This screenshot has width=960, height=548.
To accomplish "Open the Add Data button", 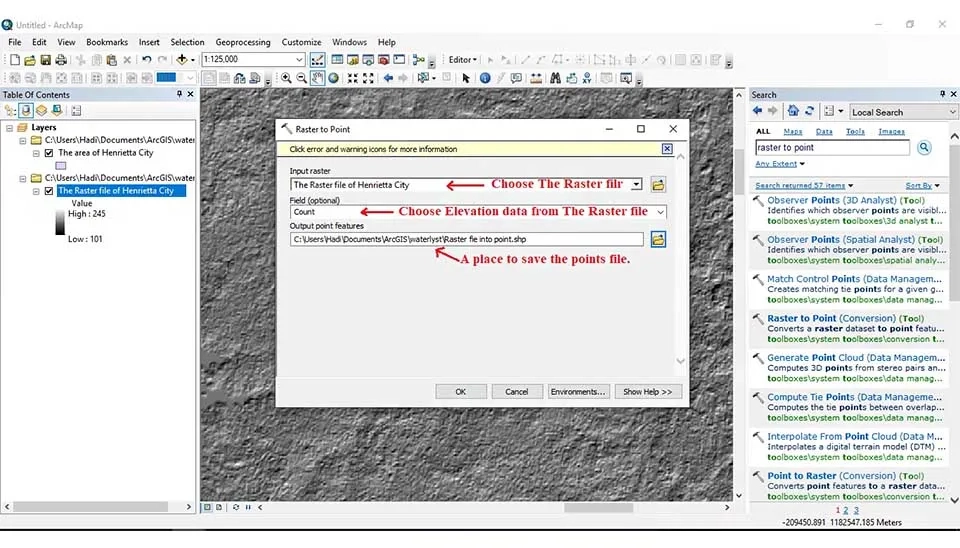I will pos(183,60).
